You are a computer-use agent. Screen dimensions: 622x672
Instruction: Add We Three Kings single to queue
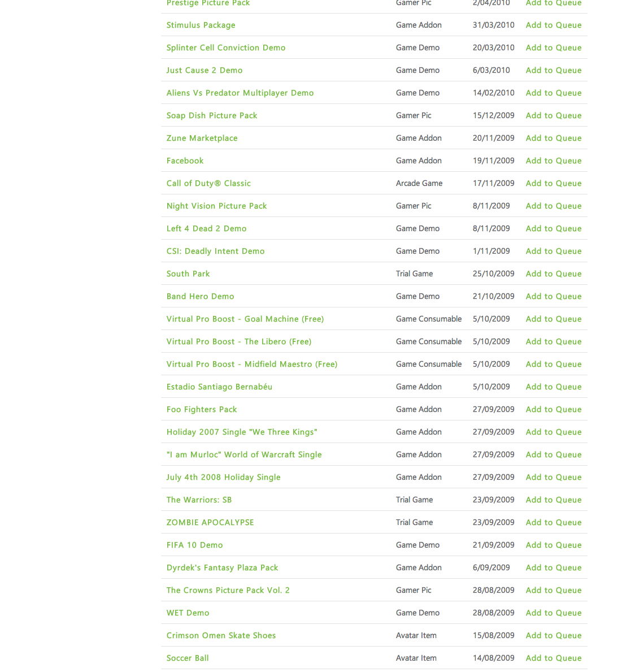click(x=554, y=432)
